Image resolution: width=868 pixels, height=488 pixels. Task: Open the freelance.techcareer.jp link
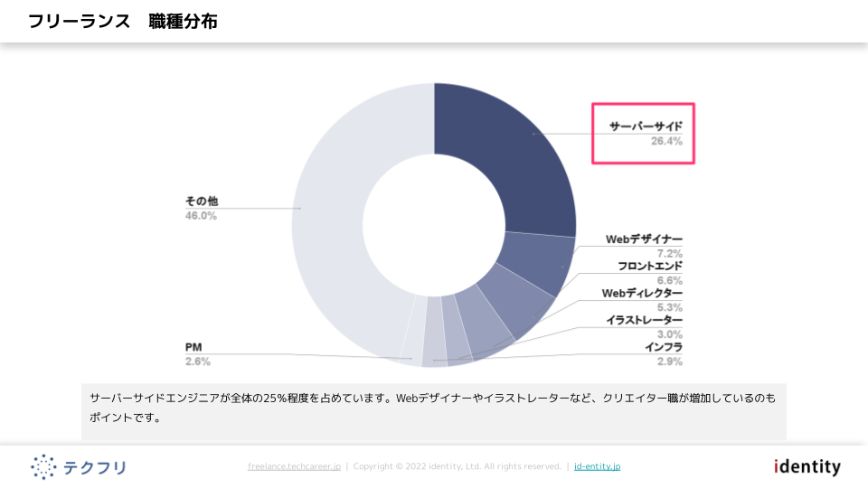tap(294, 466)
